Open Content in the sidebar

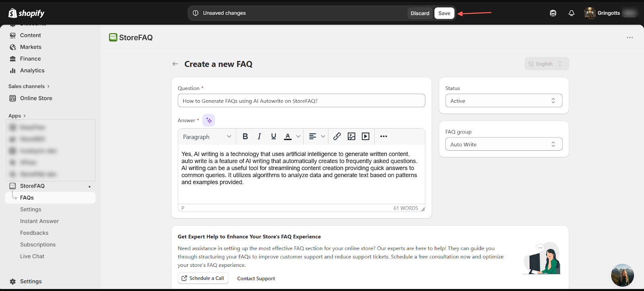coord(31,35)
